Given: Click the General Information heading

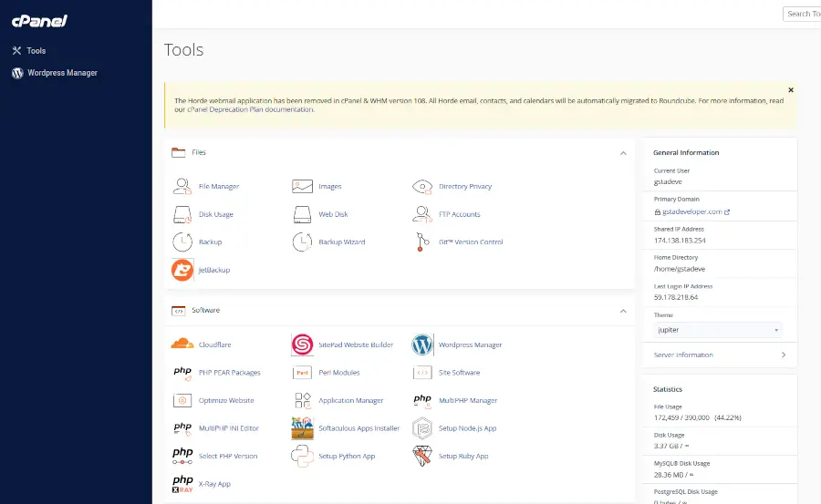Looking at the screenshot, I should tap(686, 153).
